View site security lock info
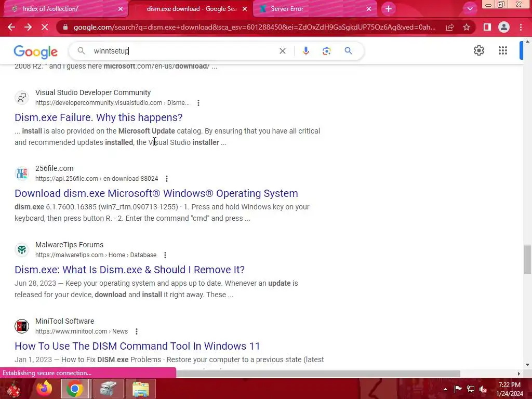The height and width of the screenshot is (399, 532). [65, 27]
